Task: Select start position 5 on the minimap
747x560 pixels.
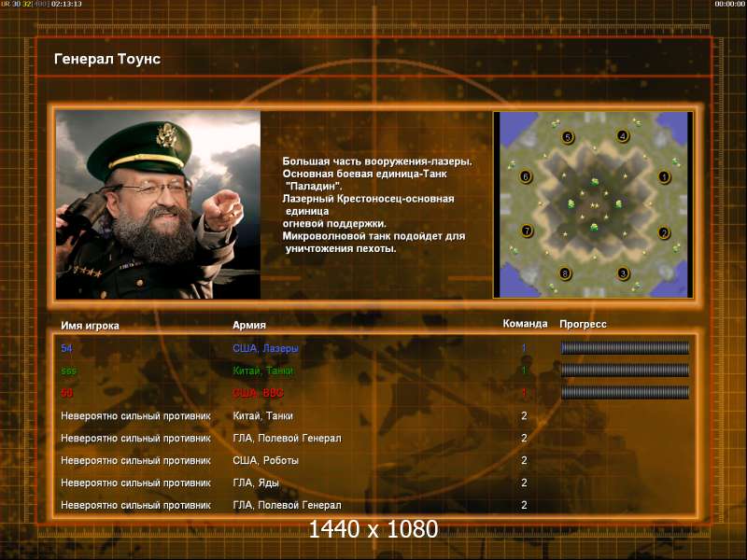Action: tap(567, 137)
